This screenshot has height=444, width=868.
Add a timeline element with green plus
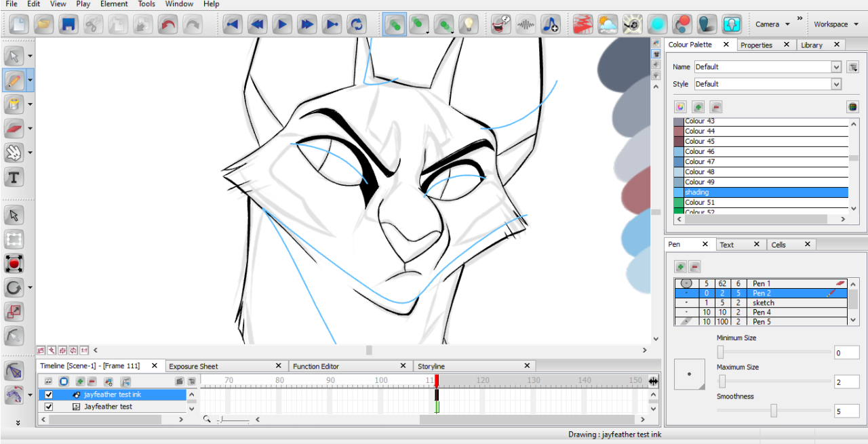pos(80,382)
